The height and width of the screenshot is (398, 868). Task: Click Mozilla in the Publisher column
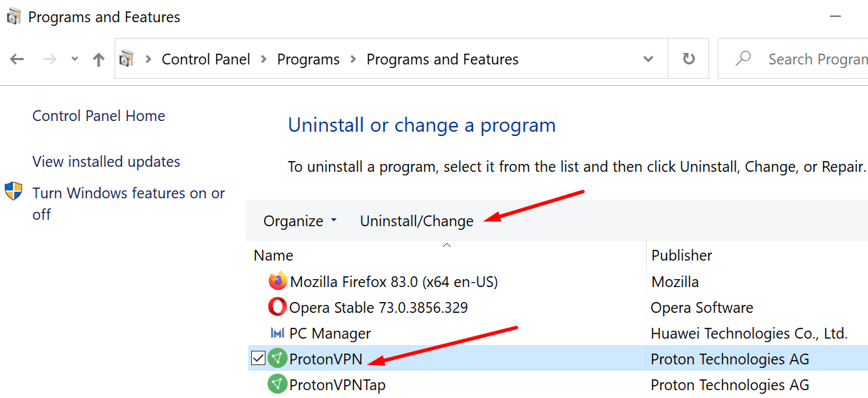pos(675,282)
